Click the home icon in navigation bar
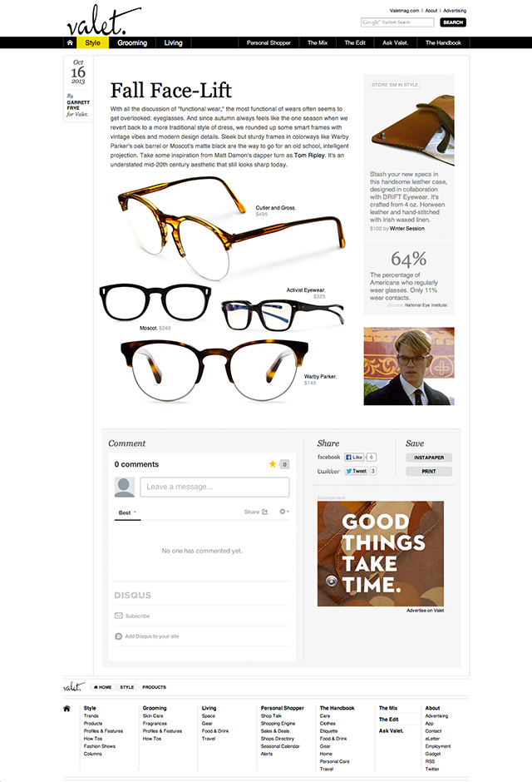This screenshot has height=782, width=532. coord(70,43)
